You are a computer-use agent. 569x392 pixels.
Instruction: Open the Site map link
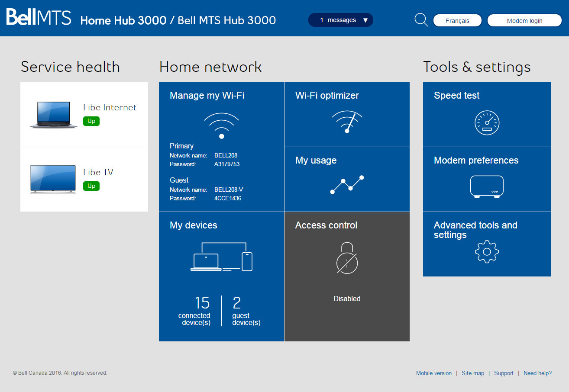(x=473, y=373)
